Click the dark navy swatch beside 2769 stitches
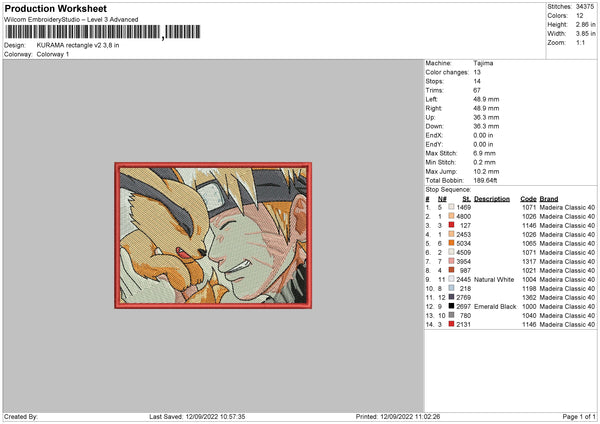The image size is (600, 424). point(452,297)
